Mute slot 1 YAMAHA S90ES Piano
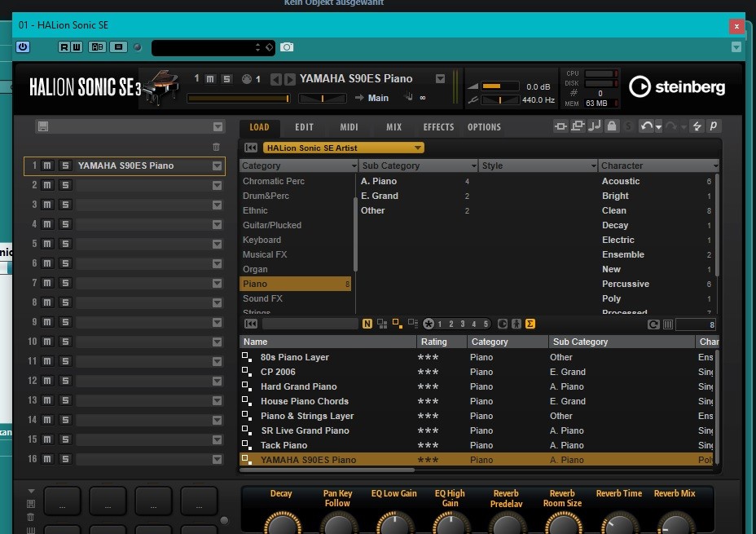Viewport: 756px width, 534px height. pos(48,165)
